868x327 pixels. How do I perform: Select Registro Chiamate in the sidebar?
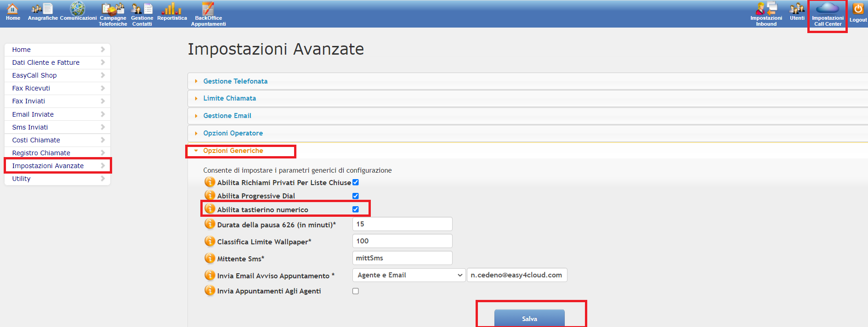click(41, 153)
